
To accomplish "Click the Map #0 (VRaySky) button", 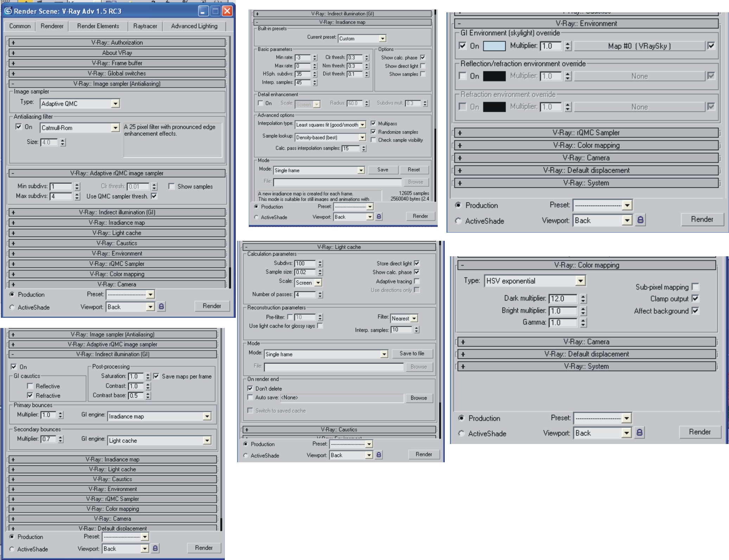I will (639, 46).
